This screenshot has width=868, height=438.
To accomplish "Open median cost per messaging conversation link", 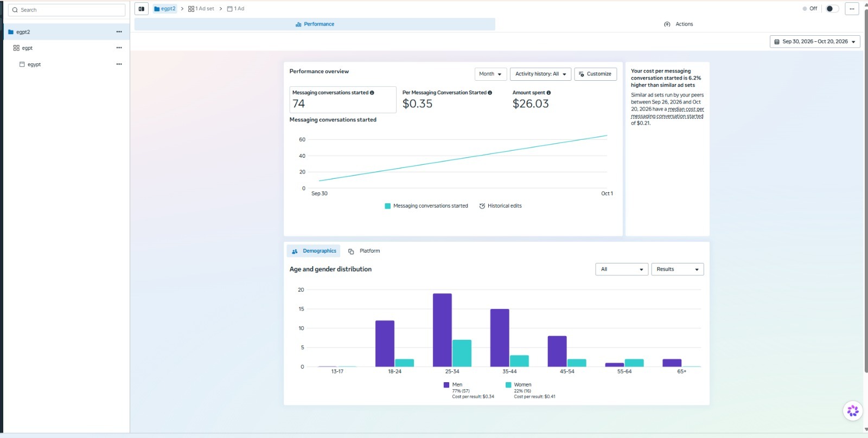I will pyautogui.click(x=668, y=113).
